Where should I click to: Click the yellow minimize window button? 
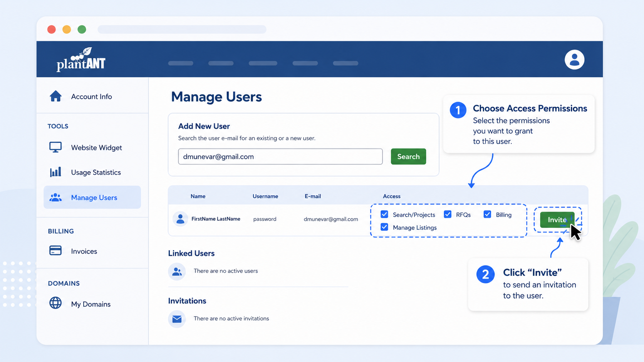coord(67,30)
